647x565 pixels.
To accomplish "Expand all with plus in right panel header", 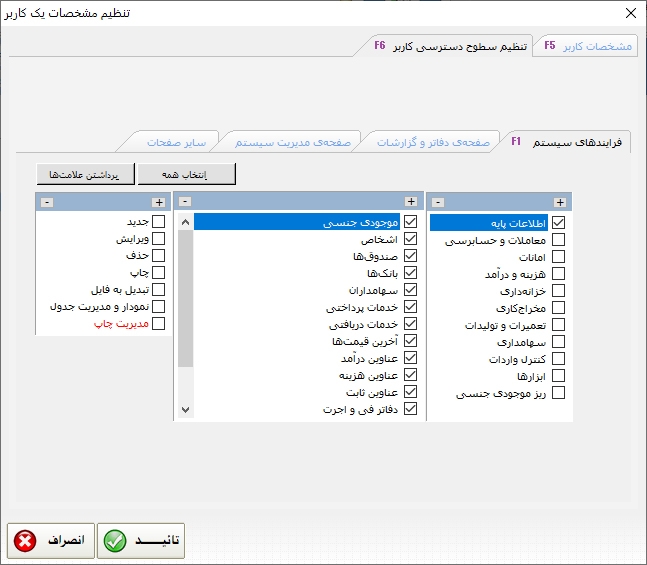I will tap(560, 202).
